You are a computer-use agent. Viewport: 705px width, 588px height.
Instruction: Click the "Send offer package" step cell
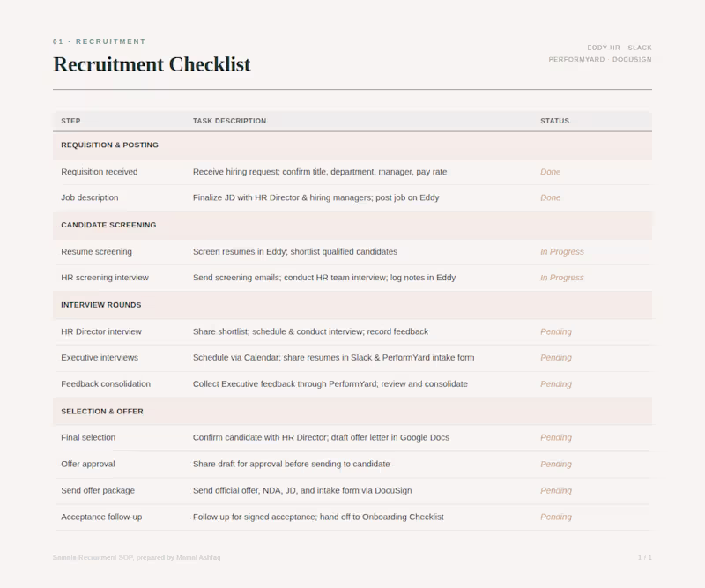tap(98, 491)
